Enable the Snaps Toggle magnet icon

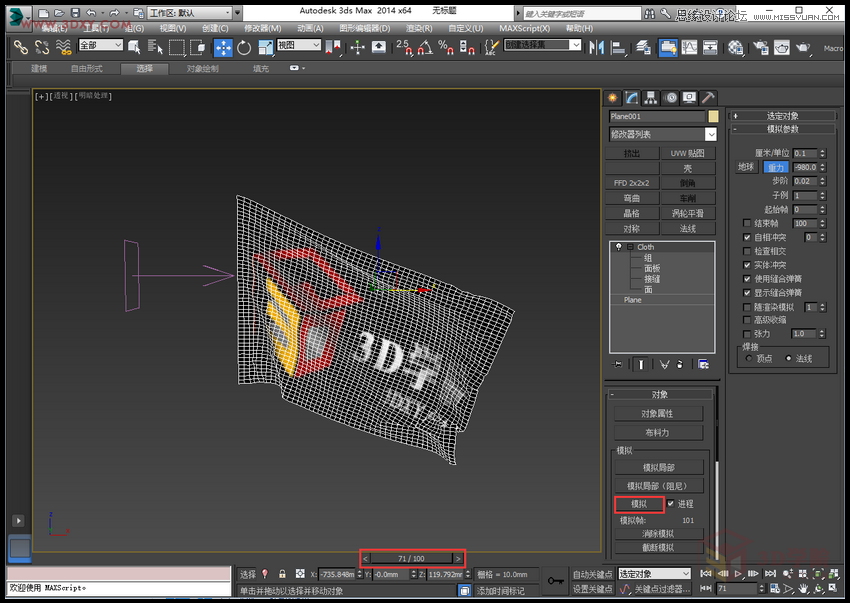(406, 47)
